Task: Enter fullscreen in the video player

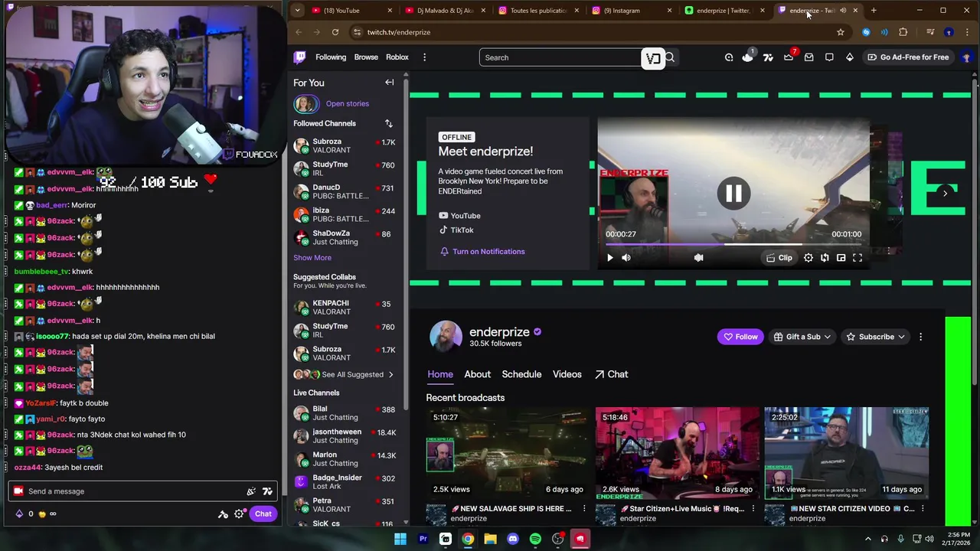Action: pyautogui.click(x=857, y=258)
